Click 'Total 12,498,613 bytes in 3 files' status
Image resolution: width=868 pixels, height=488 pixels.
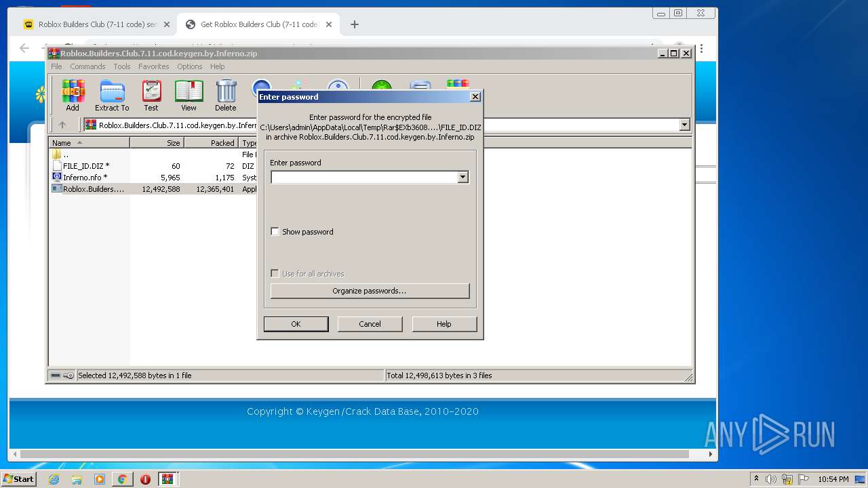point(439,375)
